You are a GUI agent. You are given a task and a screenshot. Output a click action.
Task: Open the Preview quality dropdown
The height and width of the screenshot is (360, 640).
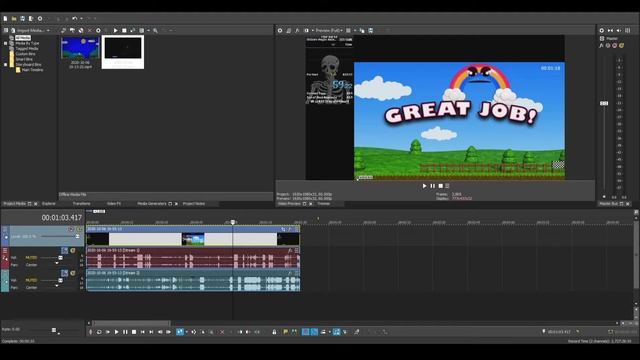tap(329, 31)
